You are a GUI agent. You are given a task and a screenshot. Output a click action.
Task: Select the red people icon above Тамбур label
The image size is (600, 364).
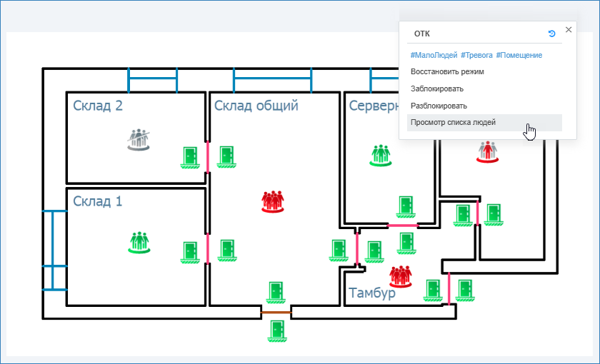pos(401,276)
